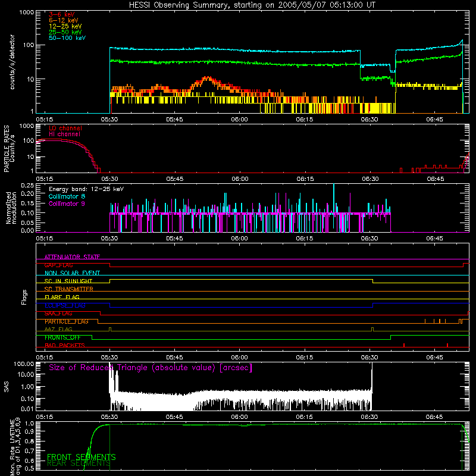476x476 pixels.
Task: Select the magenta Collimator 9 legend label
Action: pyautogui.click(x=67, y=203)
